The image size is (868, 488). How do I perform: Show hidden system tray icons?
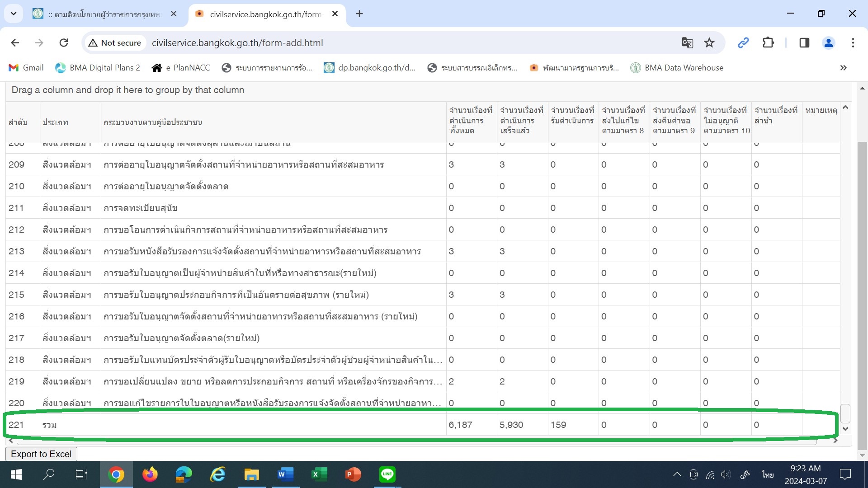click(x=677, y=474)
